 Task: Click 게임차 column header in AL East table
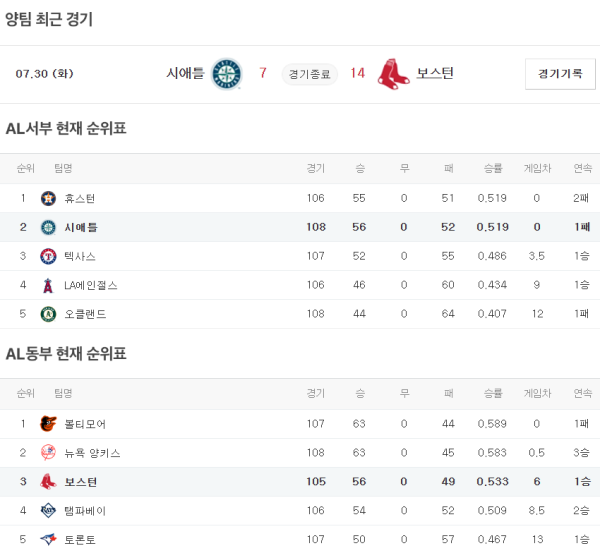pos(537,393)
